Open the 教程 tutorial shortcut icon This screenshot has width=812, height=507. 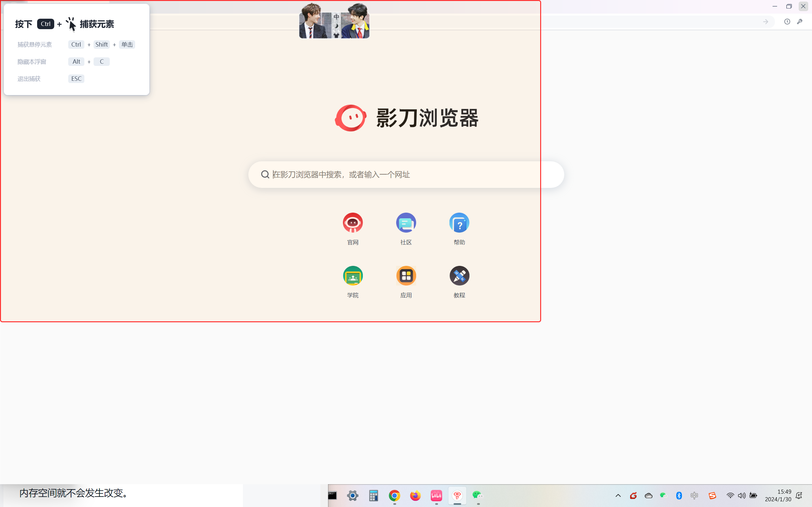459,276
